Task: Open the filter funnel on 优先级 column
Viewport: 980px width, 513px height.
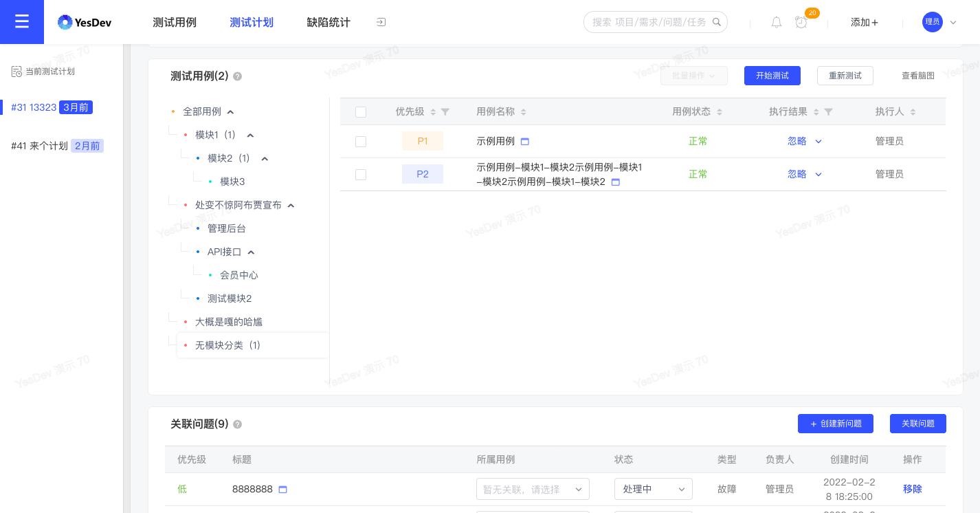Action: [445, 111]
